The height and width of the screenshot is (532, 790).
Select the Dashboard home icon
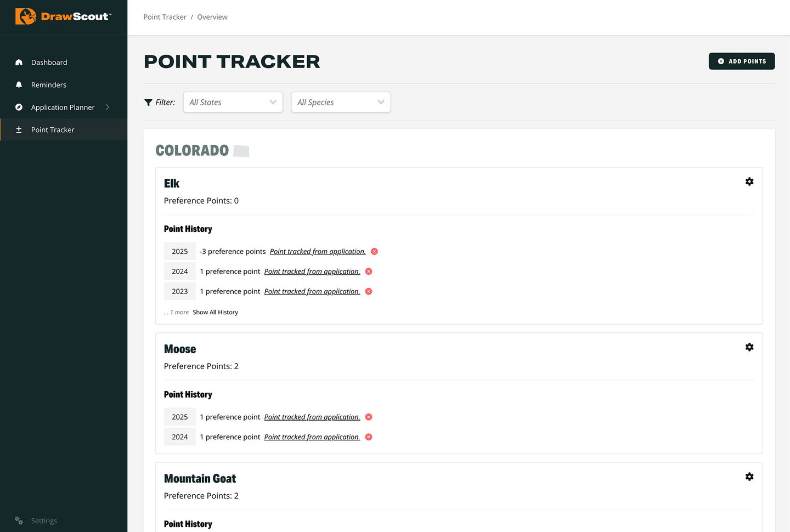19,62
